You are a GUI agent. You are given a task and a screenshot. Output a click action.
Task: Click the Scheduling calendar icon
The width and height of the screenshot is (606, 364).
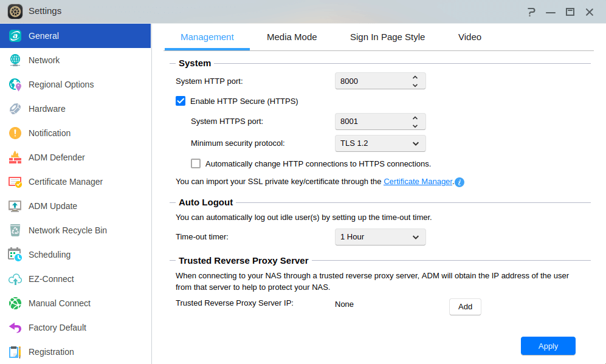pos(15,255)
